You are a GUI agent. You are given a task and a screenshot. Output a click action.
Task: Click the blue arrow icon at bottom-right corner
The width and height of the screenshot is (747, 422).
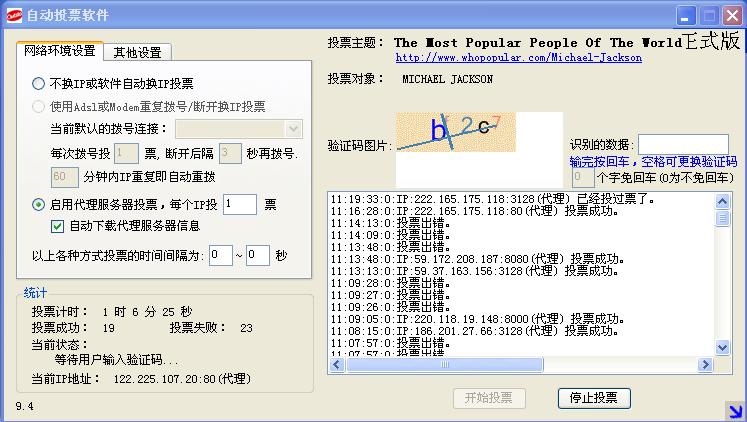click(x=735, y=411)
